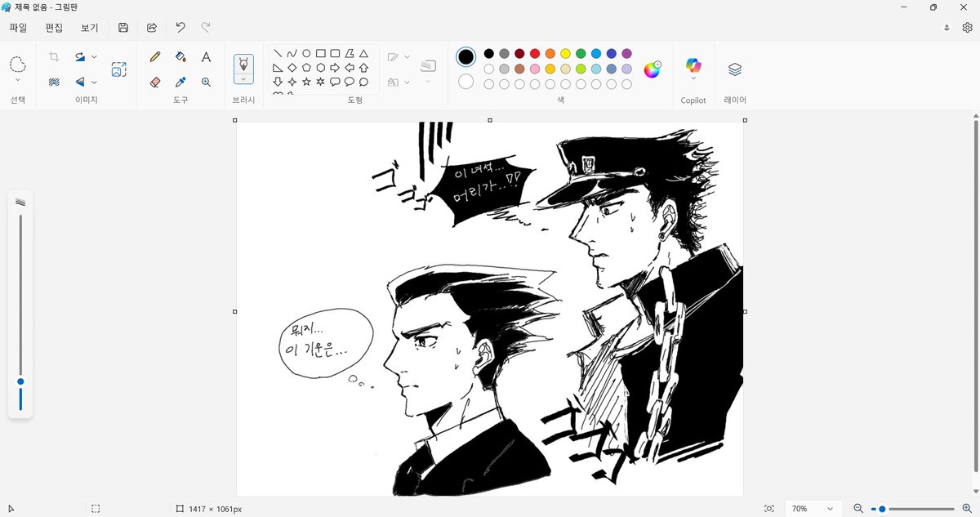Open the Settings gear icon
This screenshot has width=980, height=517.
(x=967, y=27)
